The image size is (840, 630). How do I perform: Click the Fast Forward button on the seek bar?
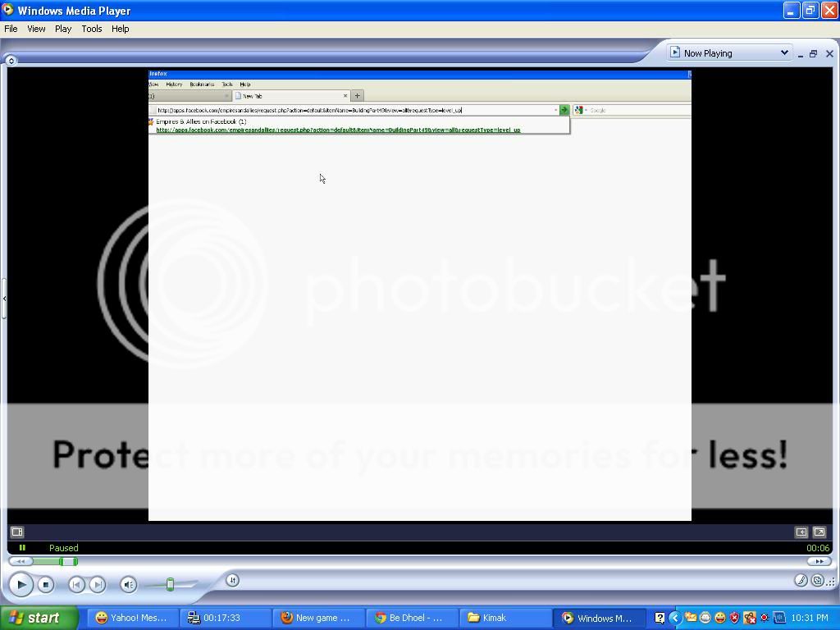click(x=819, y=561)
